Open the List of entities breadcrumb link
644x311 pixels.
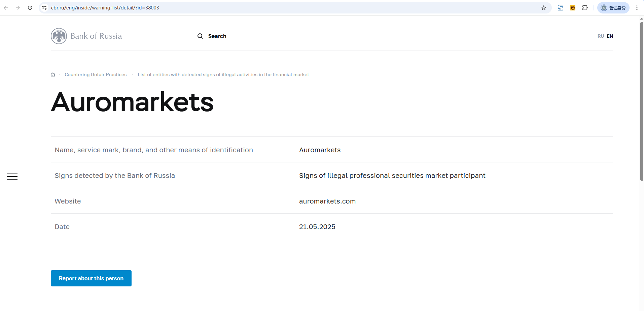point(223,75)
